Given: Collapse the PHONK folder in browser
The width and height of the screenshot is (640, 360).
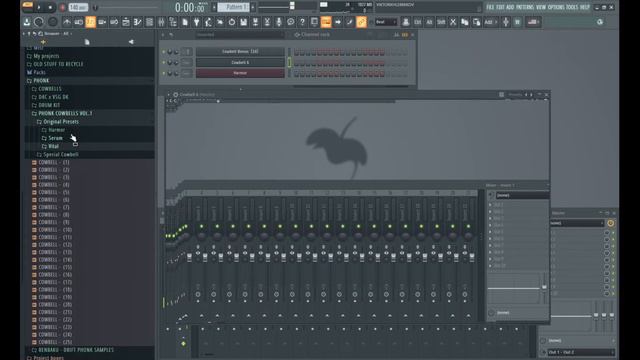Looking at the screenshot, I should coord(41,80).
